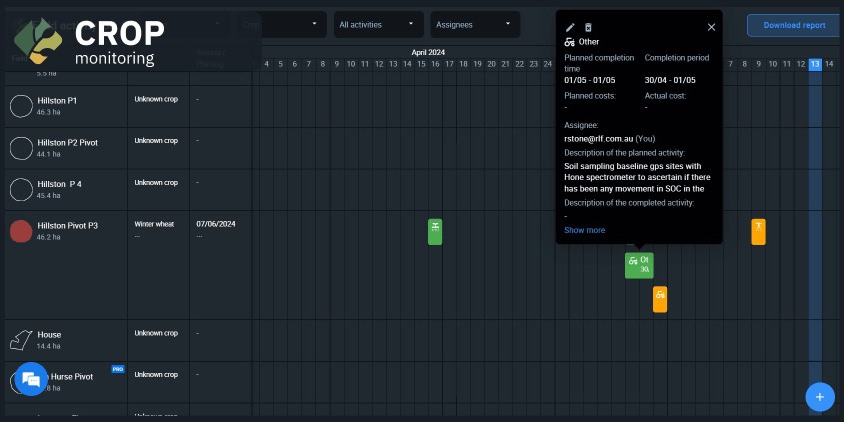Screen dimensions: 844x422
Task: Click 'Winter wheat' crop cell
Action: pyautogui.click(x=154, y=224)
